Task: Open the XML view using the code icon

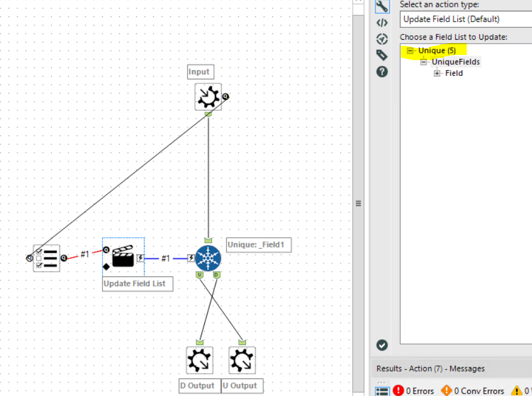Action: point(382,22)
